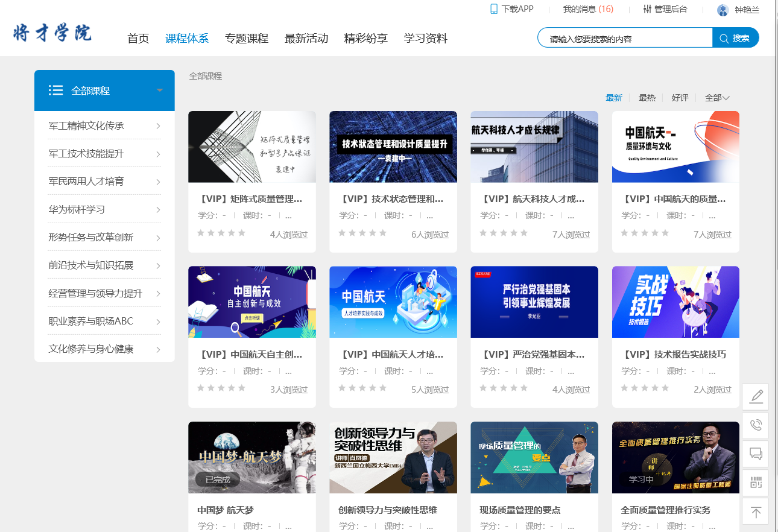Click the user name 钟艳兰
Image resolution: width=778 pixels, height=532 pixels.
747,10
